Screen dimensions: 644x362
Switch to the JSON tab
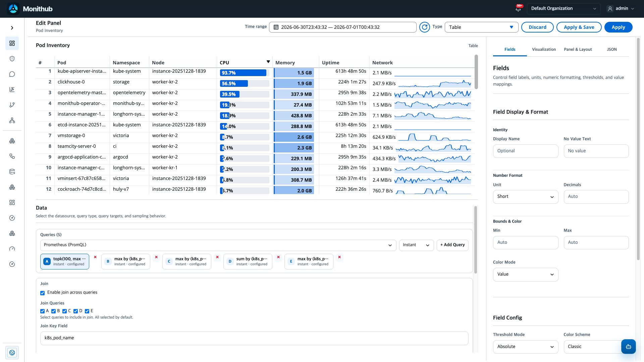pyautogui.click(x=611, y=49)
